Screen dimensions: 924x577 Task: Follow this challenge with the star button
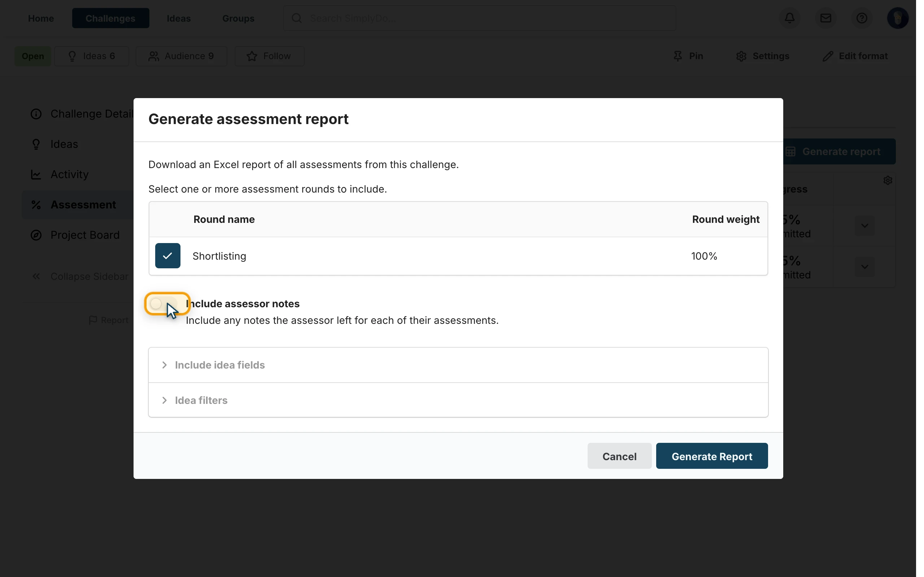point(269,56)
